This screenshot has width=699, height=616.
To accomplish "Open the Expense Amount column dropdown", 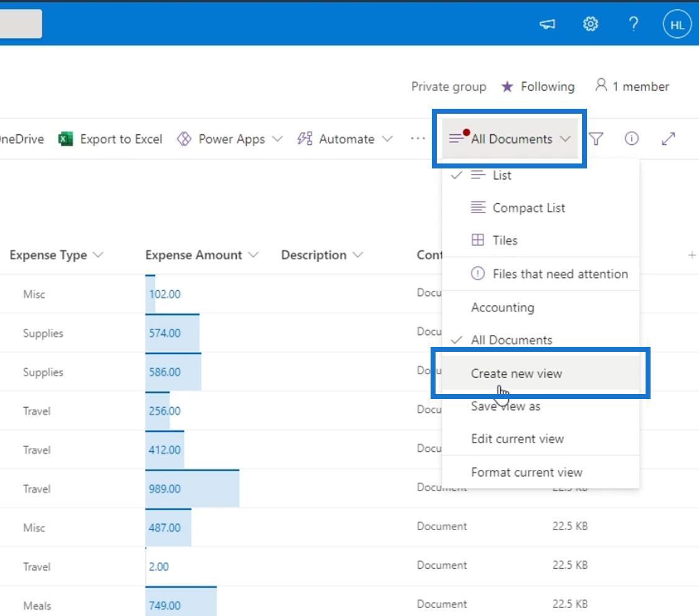I will (x=254, y=255).
